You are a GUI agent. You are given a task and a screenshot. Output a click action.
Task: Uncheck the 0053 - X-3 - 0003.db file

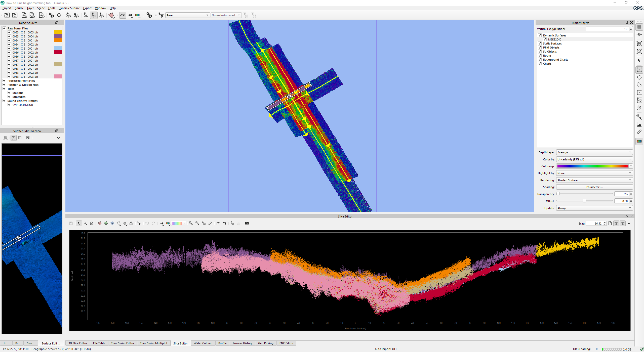(x=9, y=32)
